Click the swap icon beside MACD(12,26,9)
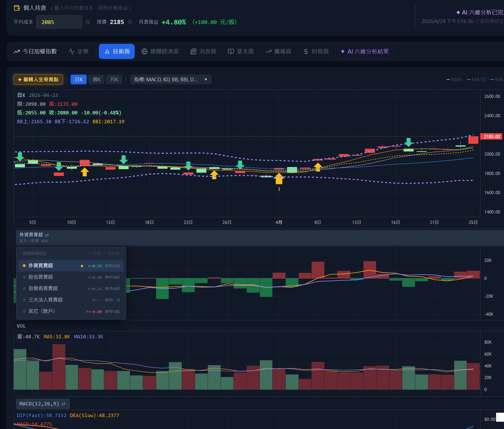 [x=63, y=404]
